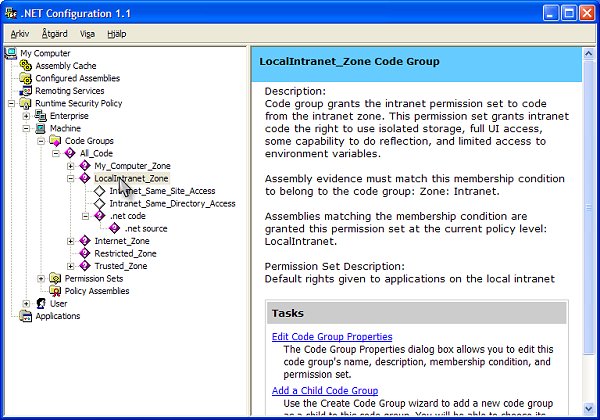Click the LocalIntranet_Zone diamond icon
Image resolution: width=600 pixels, height=420 pixels.
[85, 178]
